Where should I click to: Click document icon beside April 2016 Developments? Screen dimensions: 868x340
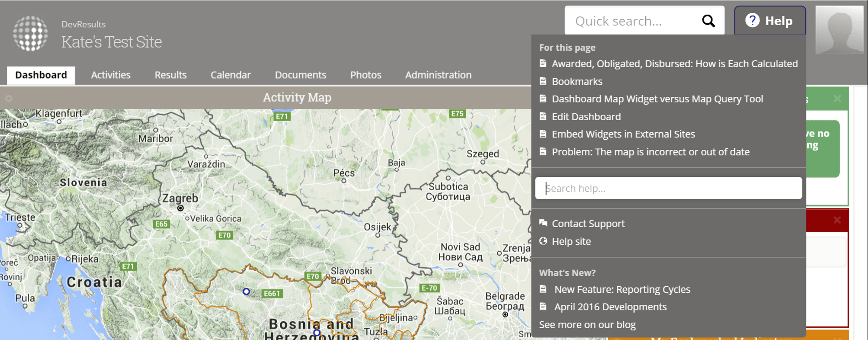pos(543,306)
